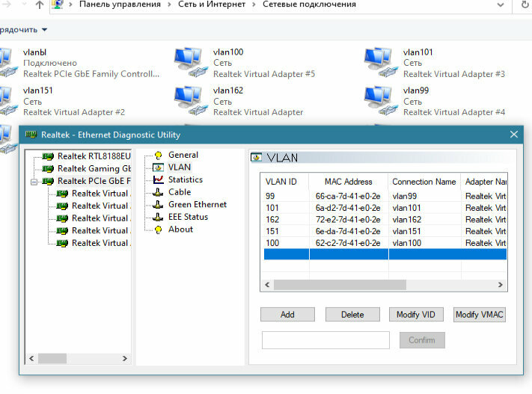Select the vlanbl network connection
Viewport: 532px width, 394px height.
pyautogui.click(x=80, y=63)
